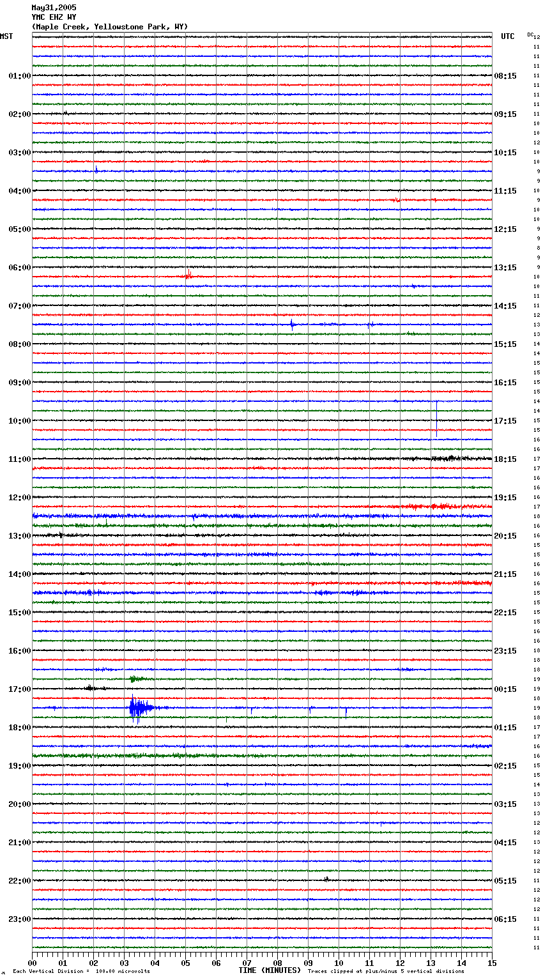
Task: Click the 17:15 UTC time label
Action: 505,421
